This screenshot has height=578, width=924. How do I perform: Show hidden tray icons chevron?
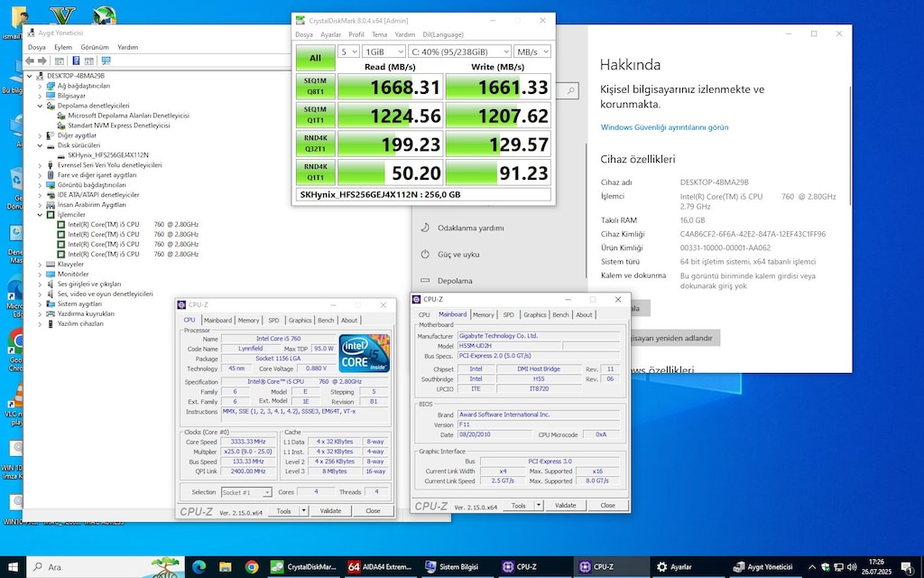(812, 567)
